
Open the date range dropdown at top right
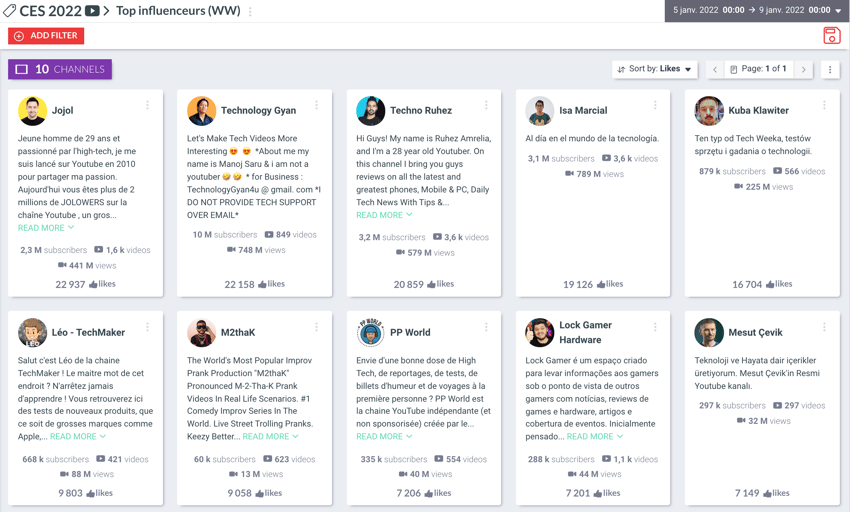757,10
